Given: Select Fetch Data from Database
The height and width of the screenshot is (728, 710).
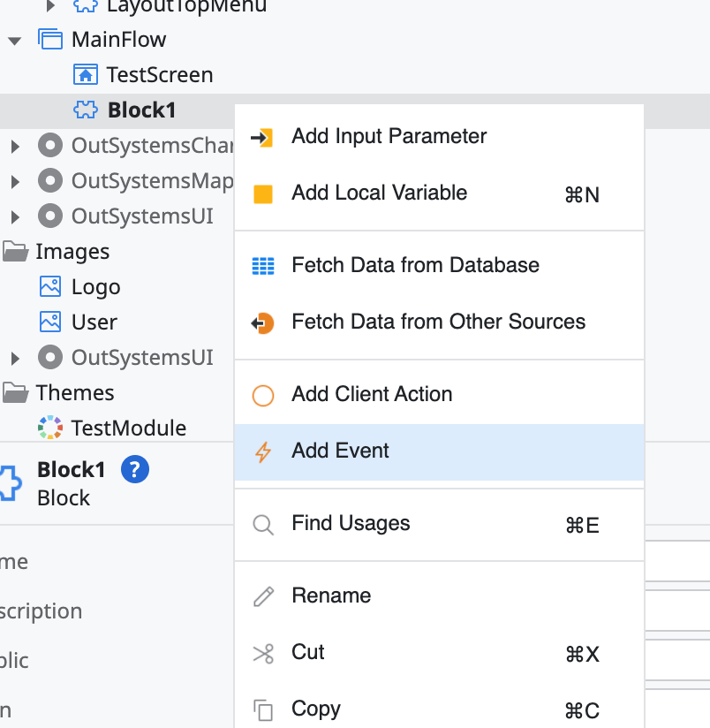Looking at the screenshot, I should pos(415,265).
